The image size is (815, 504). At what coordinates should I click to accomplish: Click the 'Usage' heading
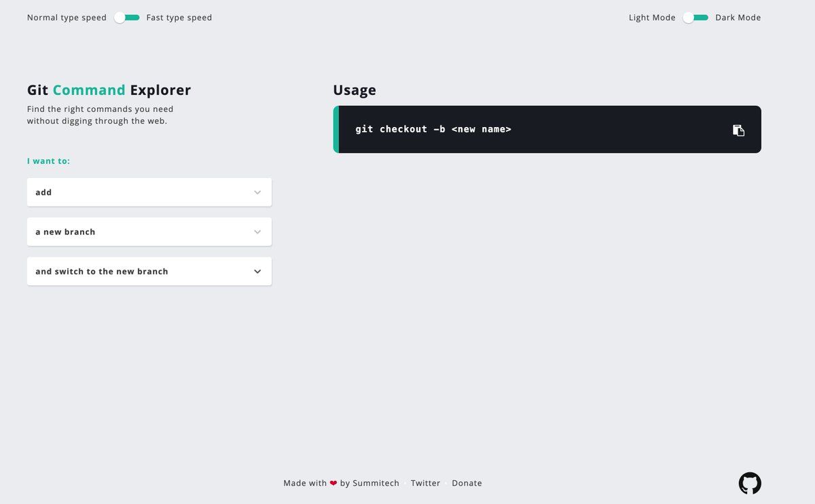(355, 90)
